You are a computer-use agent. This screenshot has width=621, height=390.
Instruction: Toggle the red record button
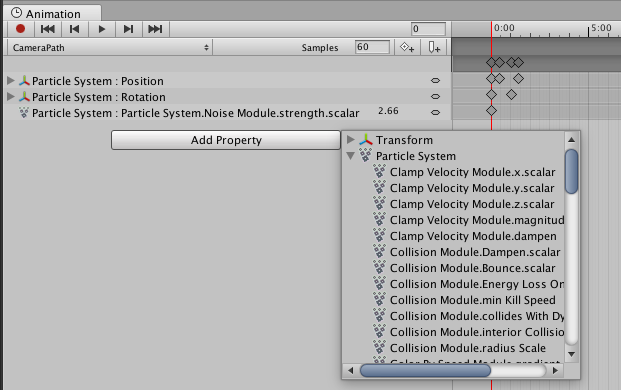[21, 29]
